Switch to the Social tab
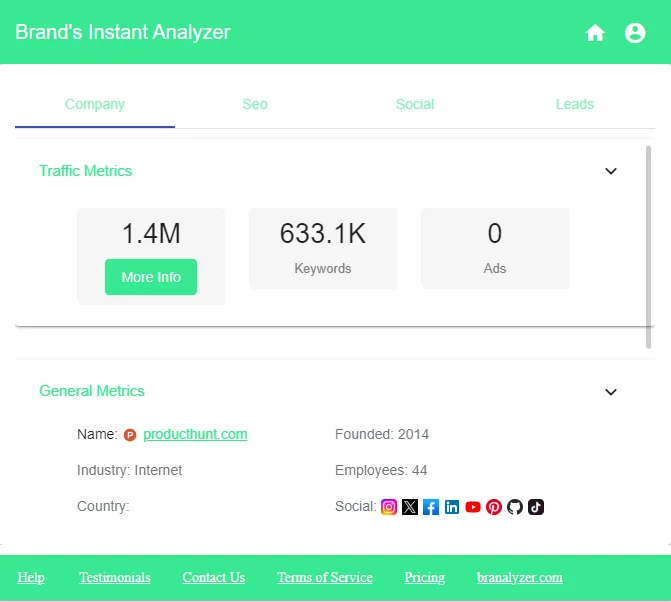Viewport: 671px width, 602px height. (415, 104)
